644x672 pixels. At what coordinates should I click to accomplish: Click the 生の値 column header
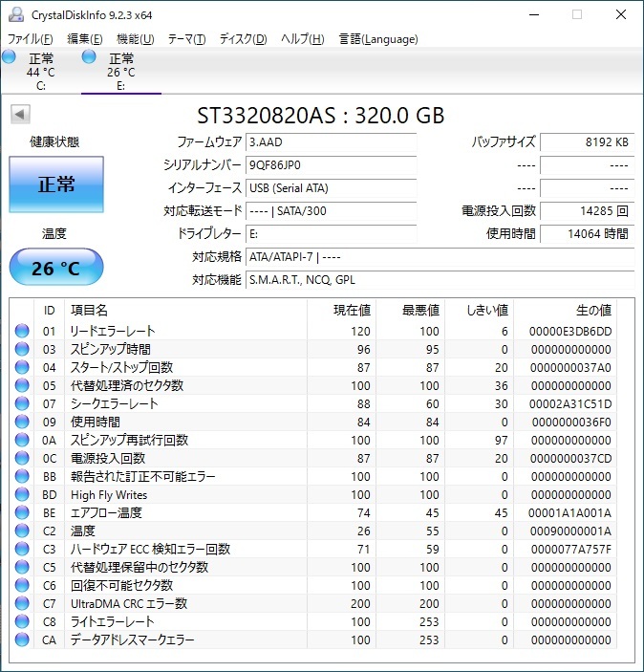[x=565, y=310]
